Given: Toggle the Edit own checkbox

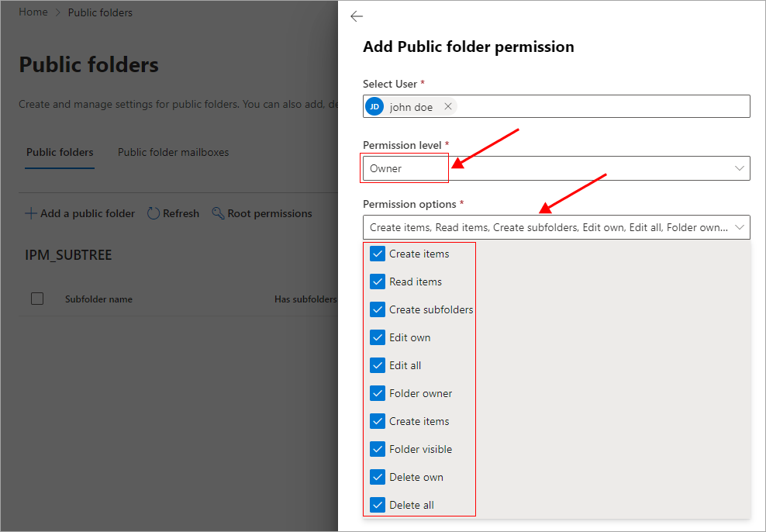Looking at the screenshot, I should (378, 337).
